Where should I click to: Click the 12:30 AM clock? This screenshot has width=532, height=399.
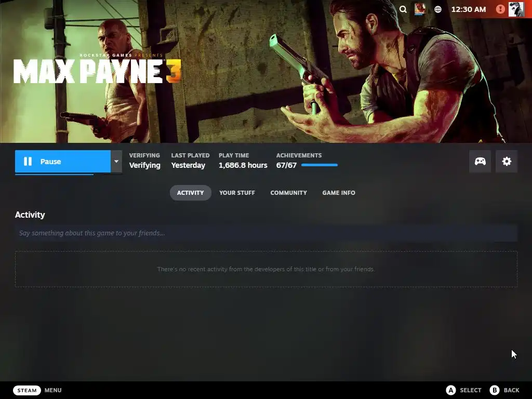pos(469,9)
